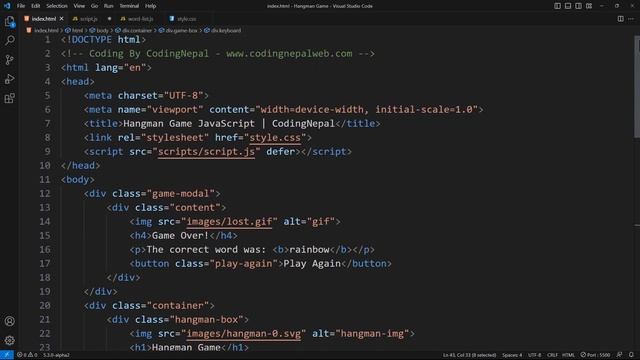Click the notifications bell in status bar
Image resolution: width=640 pixels, height=360 pixels.
click(631, 355)
